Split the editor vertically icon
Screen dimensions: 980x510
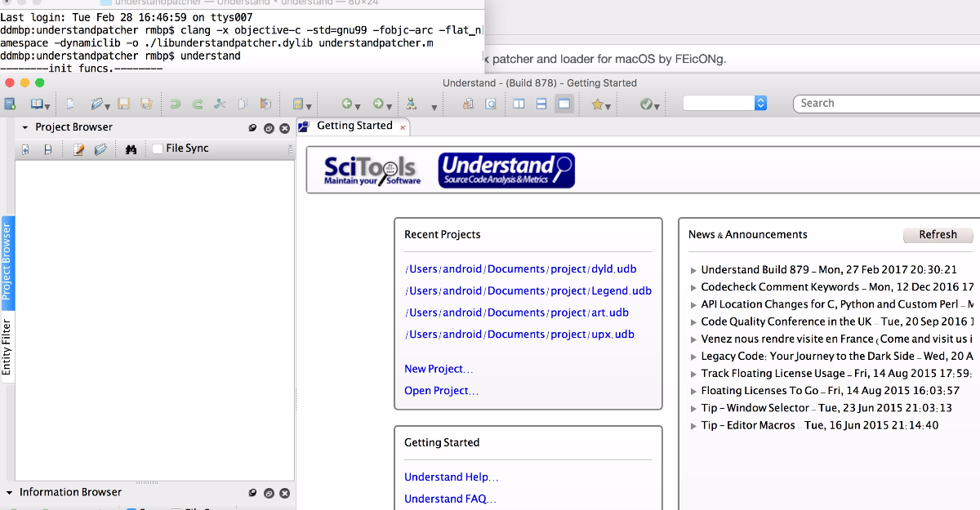519,104
